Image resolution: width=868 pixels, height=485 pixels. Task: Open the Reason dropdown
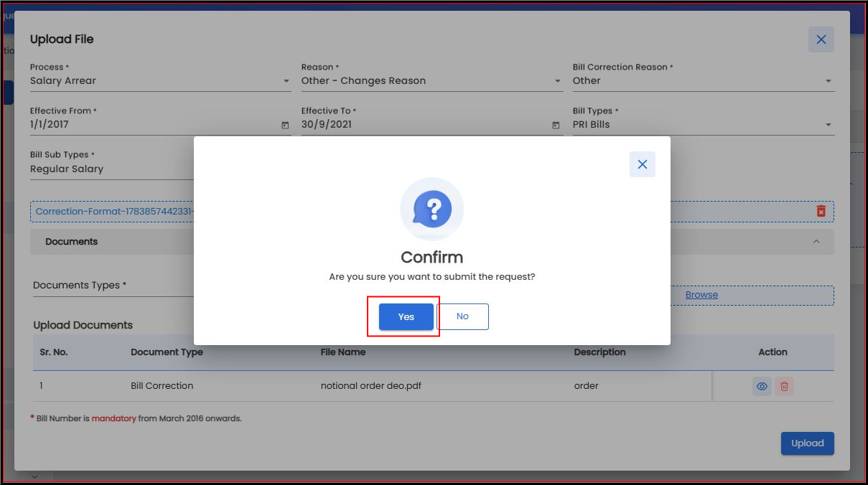432,81
